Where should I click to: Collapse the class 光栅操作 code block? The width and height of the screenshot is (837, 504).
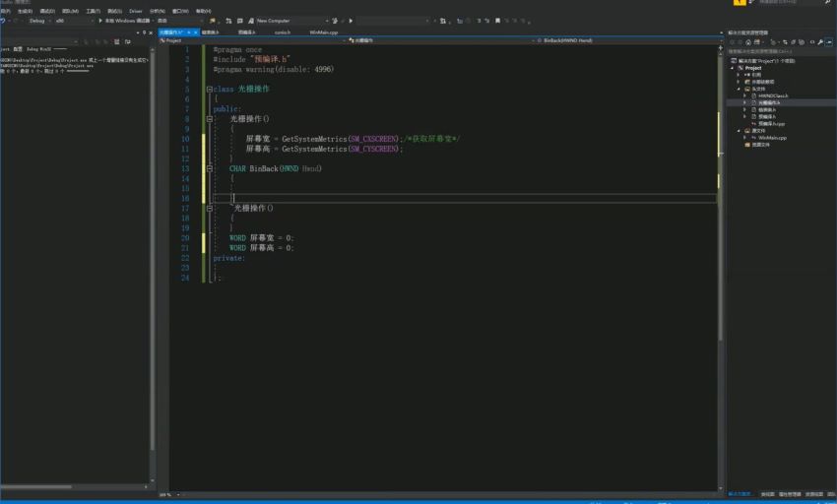(x=209, y=89)
